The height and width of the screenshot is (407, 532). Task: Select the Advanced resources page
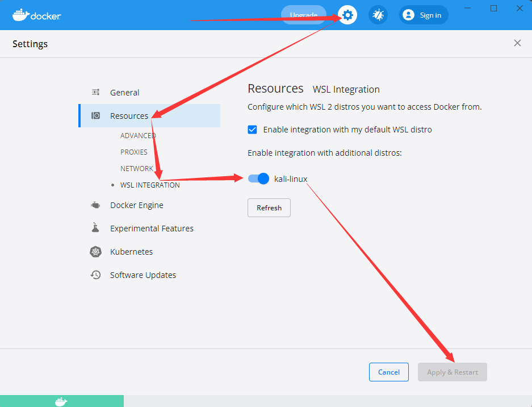coord(138,135)
